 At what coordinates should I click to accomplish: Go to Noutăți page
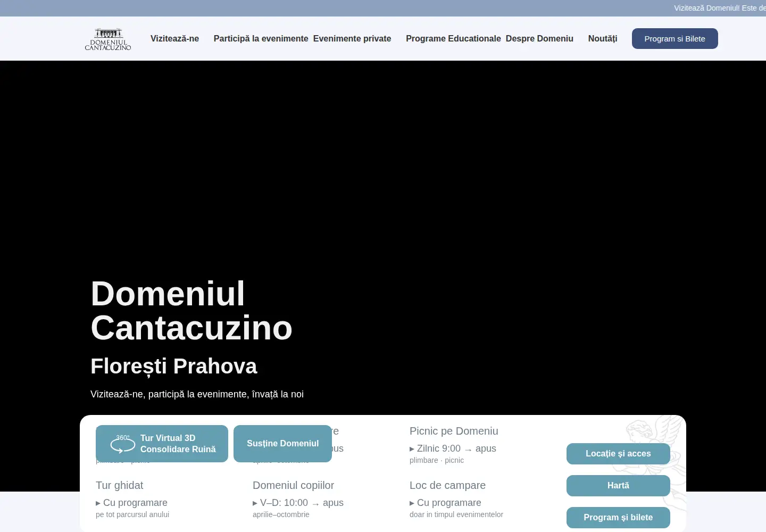(x=603, y=38)
